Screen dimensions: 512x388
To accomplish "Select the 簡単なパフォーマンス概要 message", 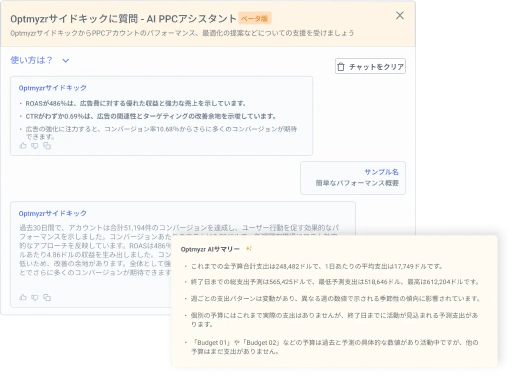I will (357, 183).
